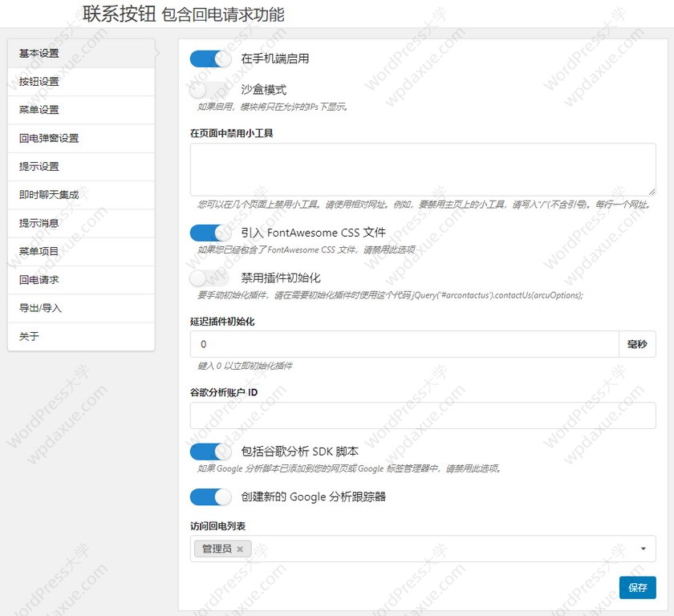Click the 保存 button
674x616 pixels.
pyautogui.click(x=638, y=587)
